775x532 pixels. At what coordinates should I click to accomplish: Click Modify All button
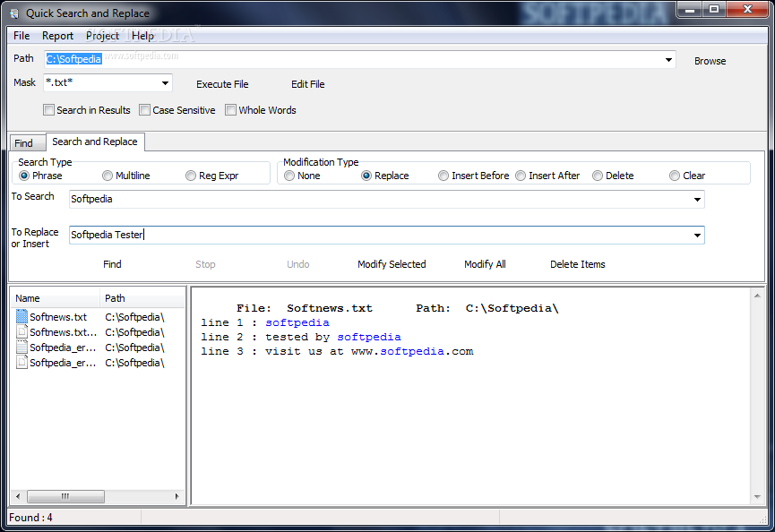(485, 264)
